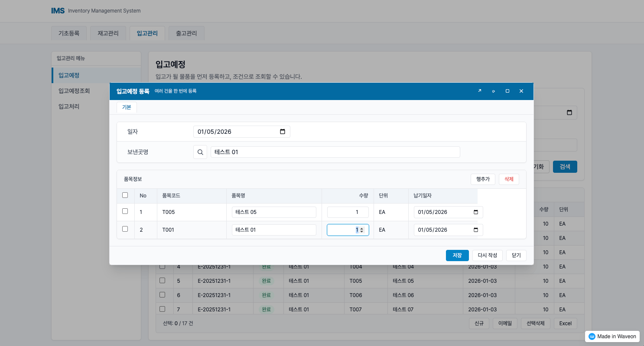
Task: Decrease quantity with row 2 stepper down arrow
Action: 362,232
